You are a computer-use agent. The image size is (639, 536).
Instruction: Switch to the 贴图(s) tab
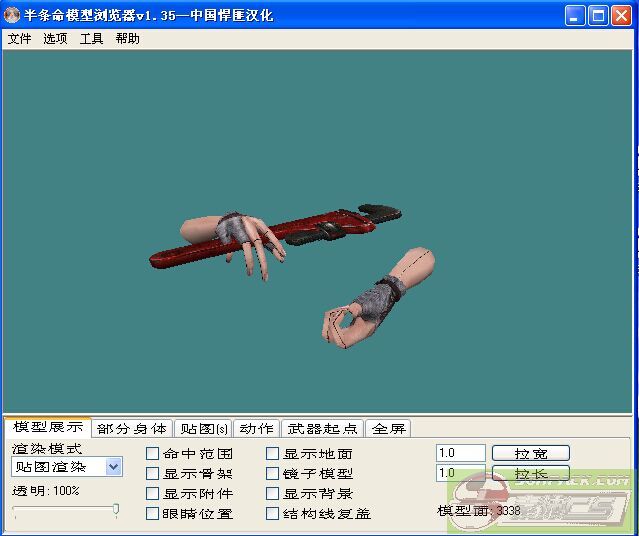click(x=203, y=428)
